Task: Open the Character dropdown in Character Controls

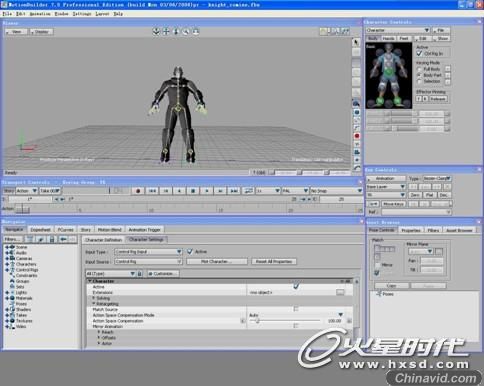Action: 397,30
